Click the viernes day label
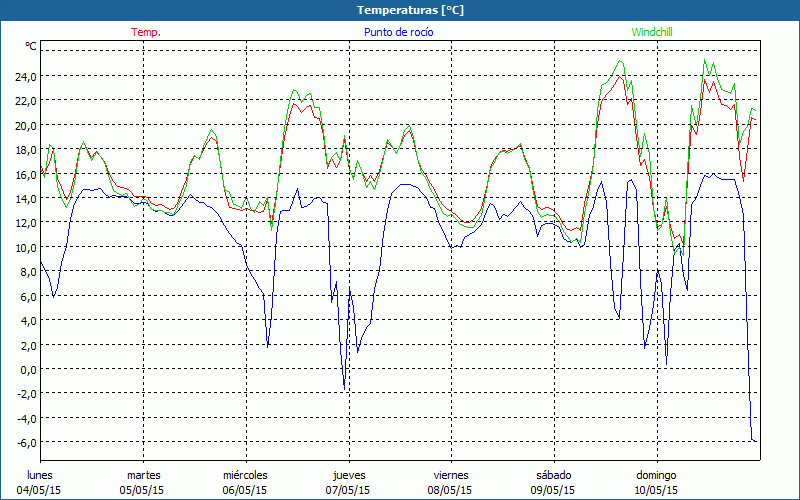This screenshot has height=500, width=800. coord(451,475)
